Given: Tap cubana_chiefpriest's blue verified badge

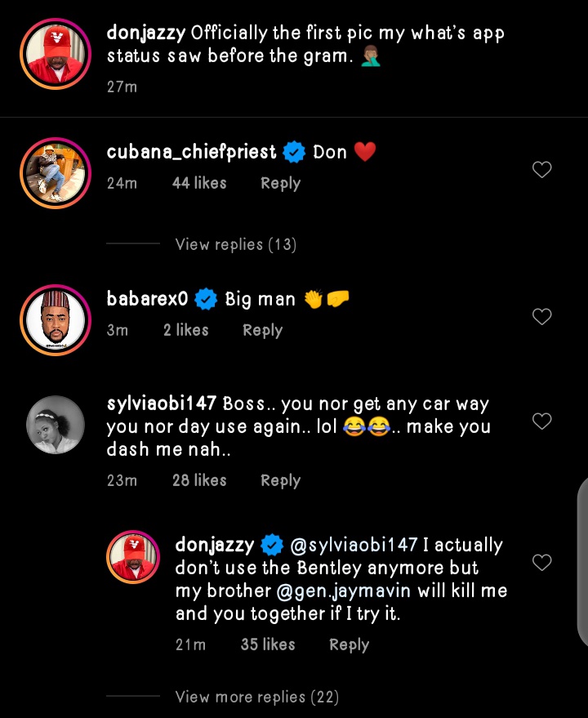Looking at the screenshot, I should point(293,152).
